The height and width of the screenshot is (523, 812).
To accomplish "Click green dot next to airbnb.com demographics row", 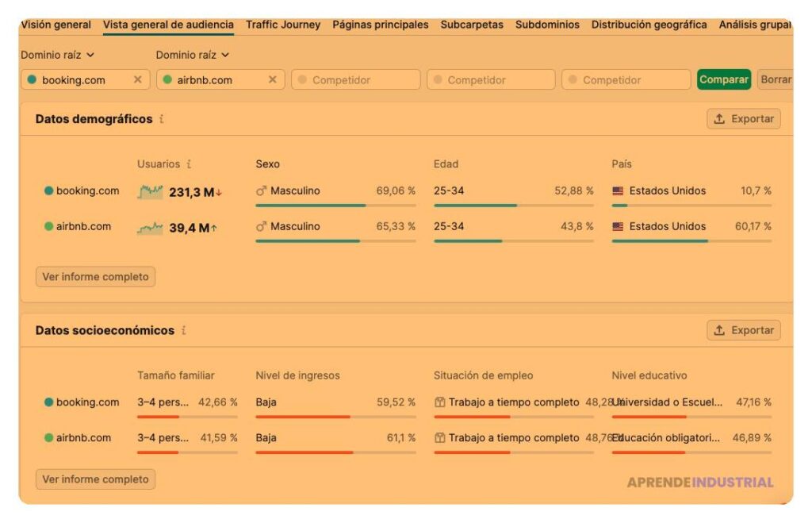I will (x=48, y=226).
